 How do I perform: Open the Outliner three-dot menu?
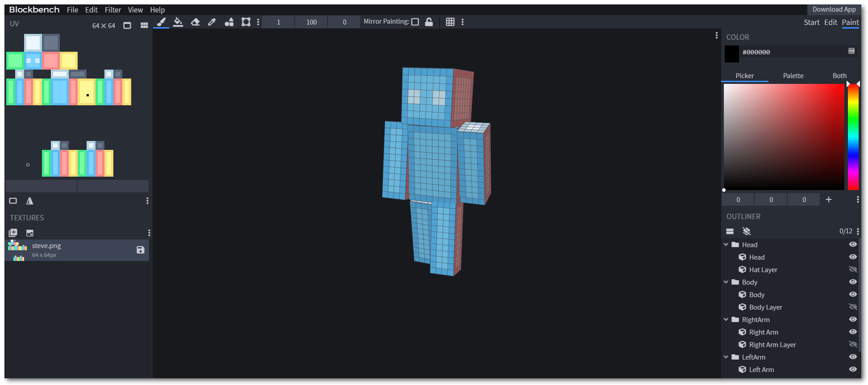tap(858, 231)
